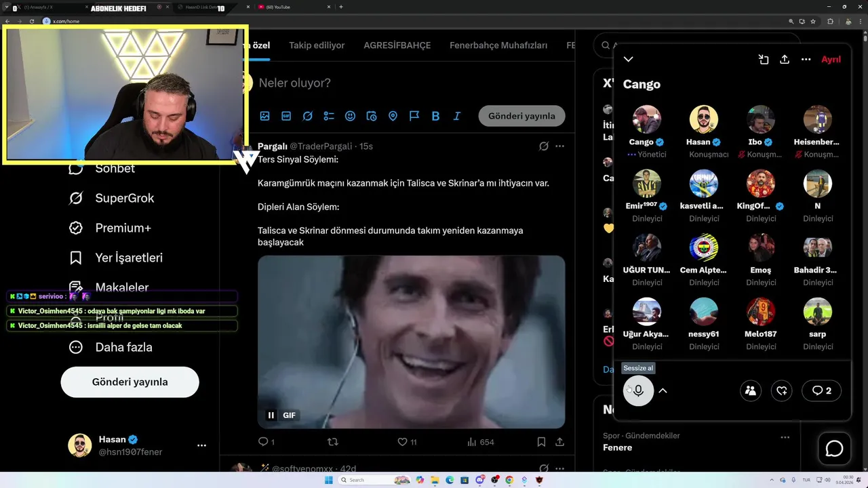Open the emoji picker in composer
The width and height of the screenshot is (868, 488).
tap(350, 116)
